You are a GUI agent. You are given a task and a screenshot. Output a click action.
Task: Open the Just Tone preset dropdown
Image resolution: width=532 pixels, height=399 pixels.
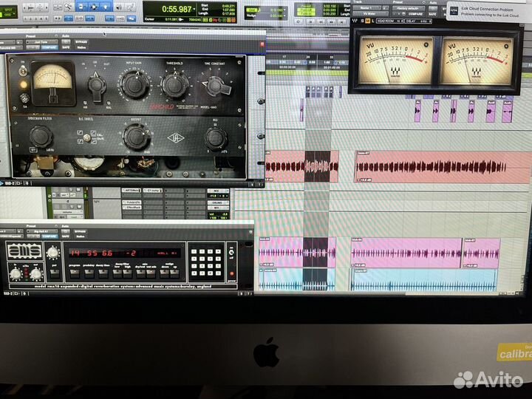click(41, 41)
